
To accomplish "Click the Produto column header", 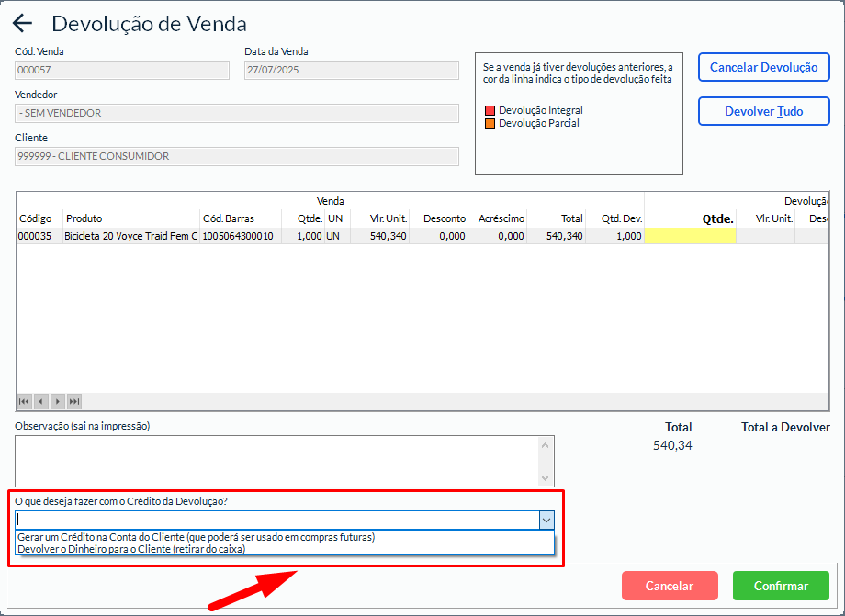I will 84,218.
